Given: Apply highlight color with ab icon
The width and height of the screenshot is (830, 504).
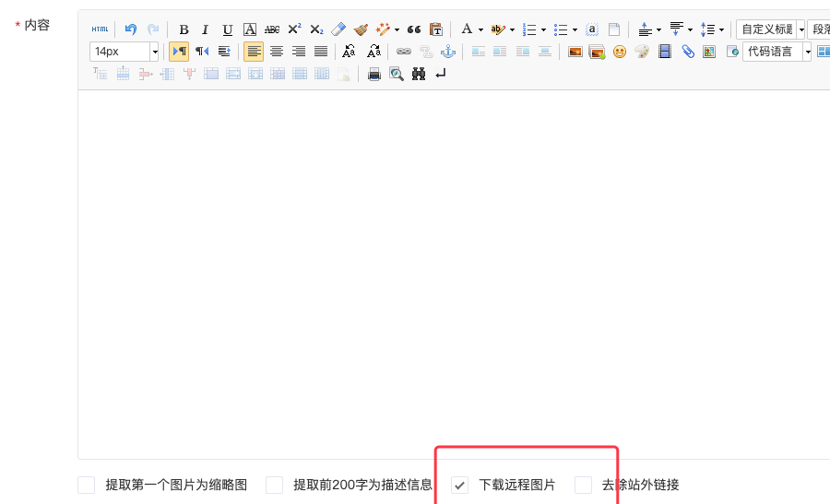Looking at the screenshot, I should 498,29.
